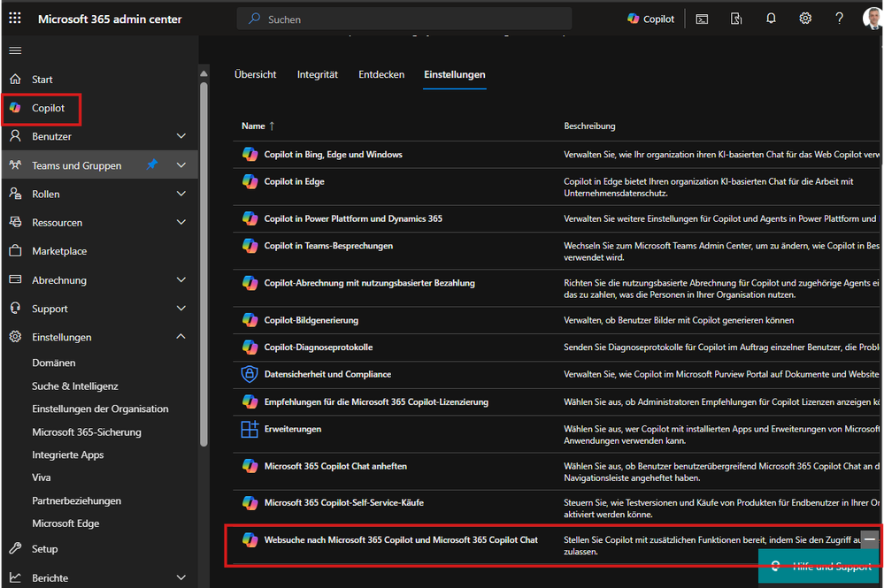884x588 pixels.
Task: Click the Datensicherheit und Compliance shield icon
Action: click(250, 374)
